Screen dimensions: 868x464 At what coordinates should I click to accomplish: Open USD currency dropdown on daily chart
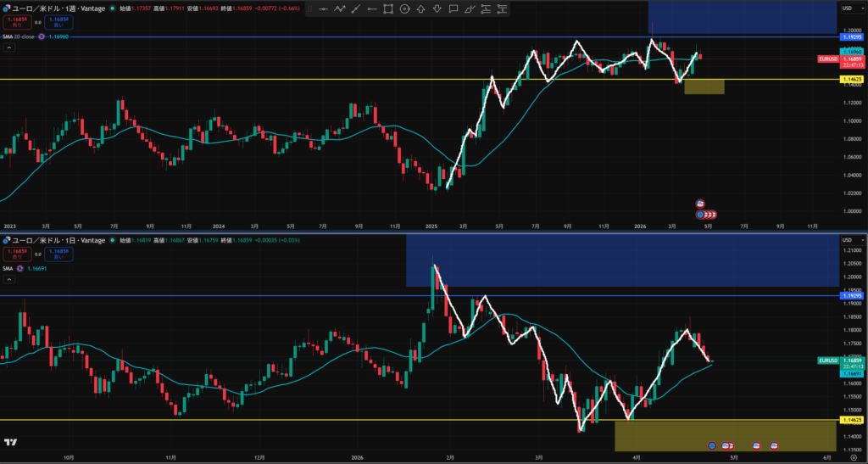click(847, 240)
